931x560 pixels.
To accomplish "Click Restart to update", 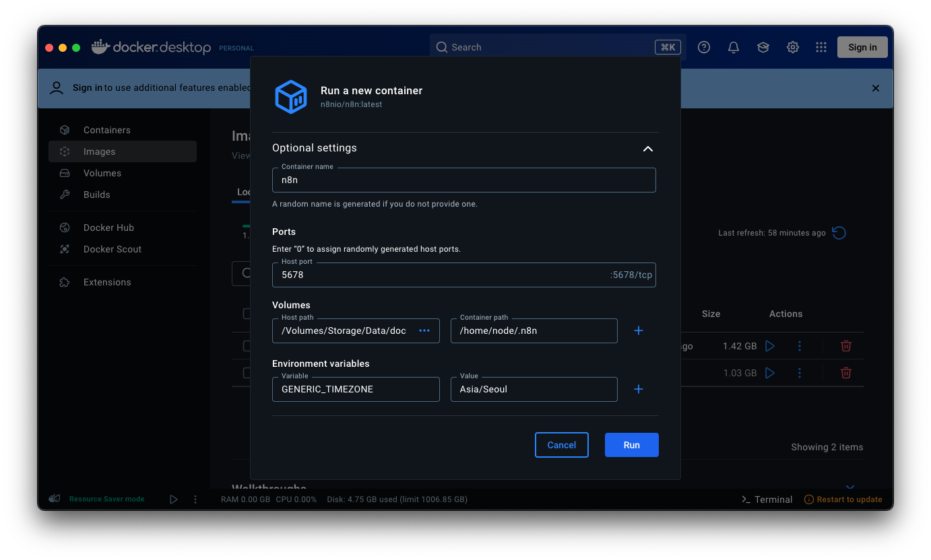I will 843,499.
